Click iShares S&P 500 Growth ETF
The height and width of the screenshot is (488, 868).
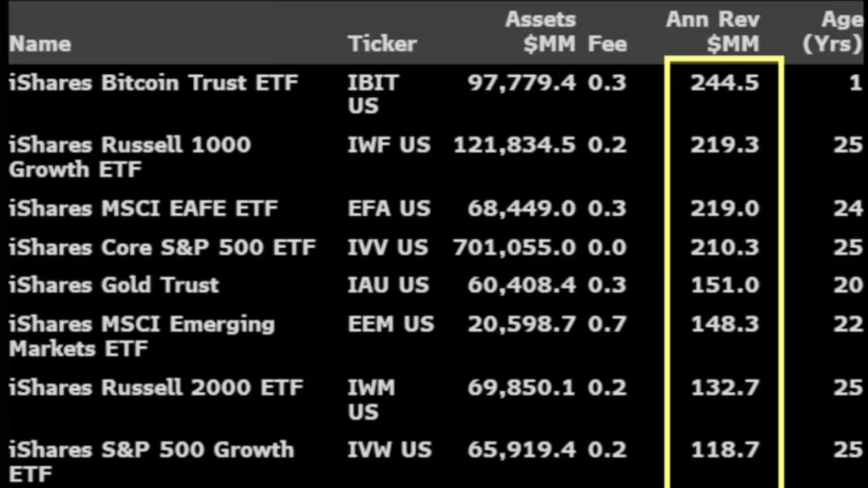pos(150,460)
